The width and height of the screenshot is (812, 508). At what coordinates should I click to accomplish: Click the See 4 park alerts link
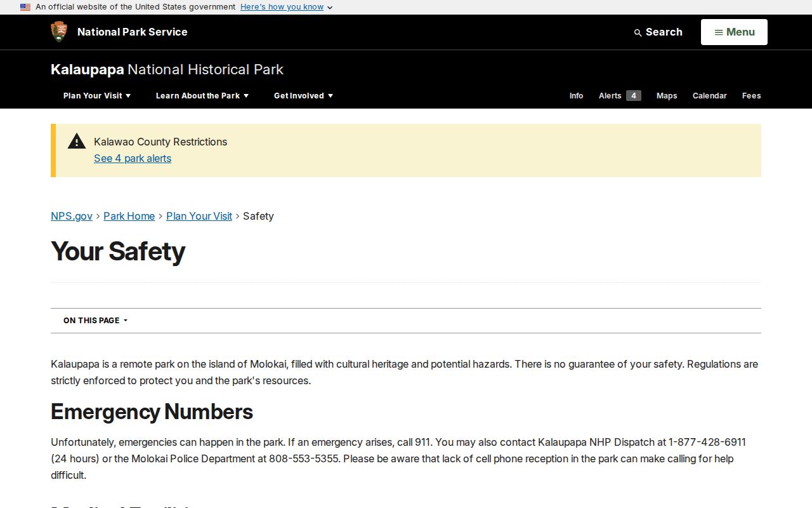(133, 158)
